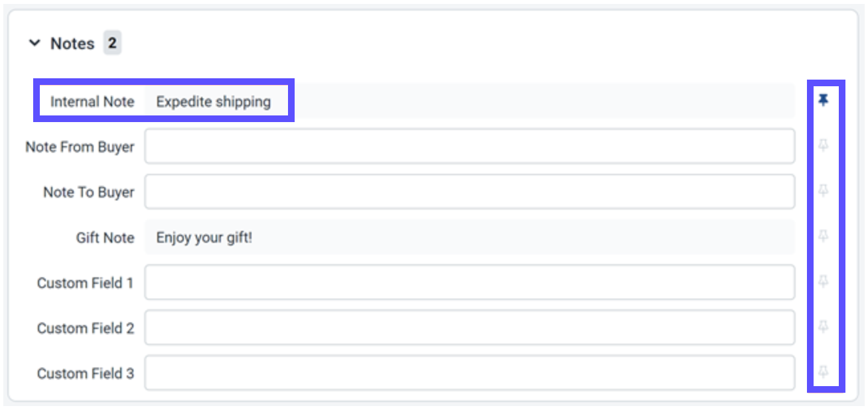Pin the Custom Field 3 row
Screen dimensions: 868x410
(x=824, y=372)
